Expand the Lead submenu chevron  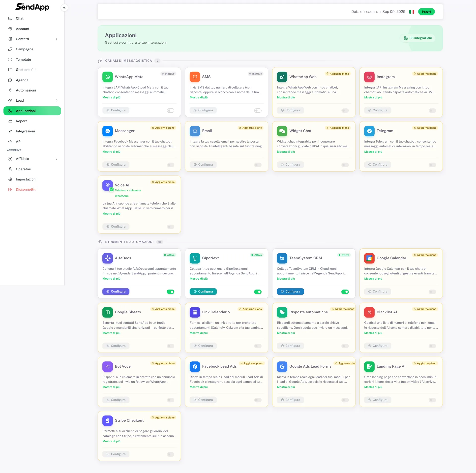[x=57, y=100]
